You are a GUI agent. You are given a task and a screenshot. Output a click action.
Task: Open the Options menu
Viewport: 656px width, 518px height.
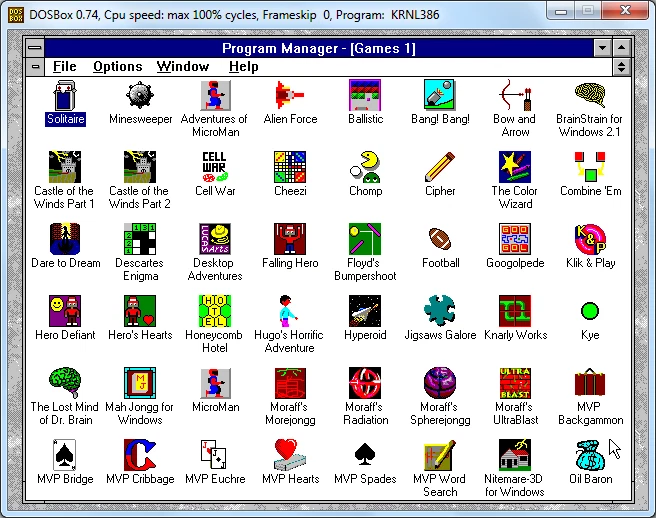(x=118, y=67)
